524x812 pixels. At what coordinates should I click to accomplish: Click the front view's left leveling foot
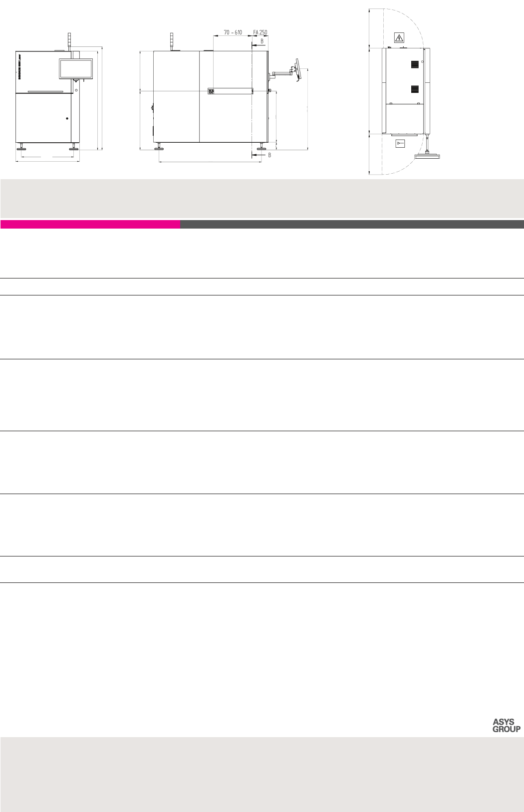[x=22, y=148]
